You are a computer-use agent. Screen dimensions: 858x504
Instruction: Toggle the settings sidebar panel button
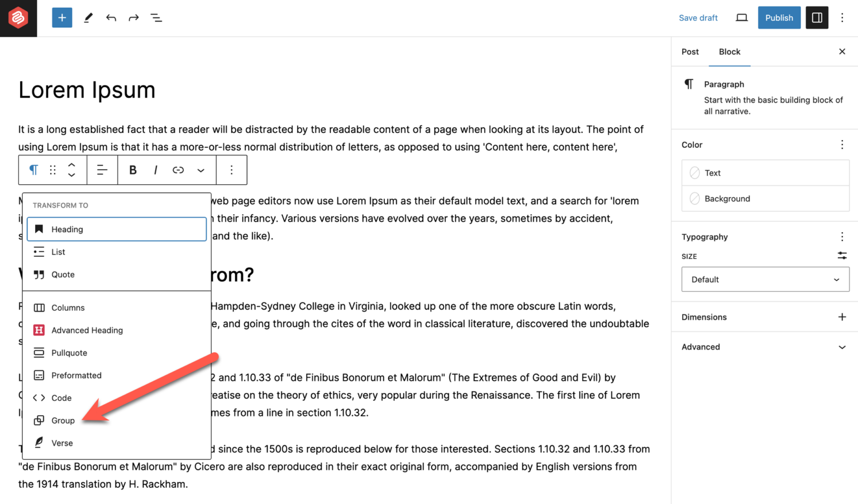[x=817, y=17]
